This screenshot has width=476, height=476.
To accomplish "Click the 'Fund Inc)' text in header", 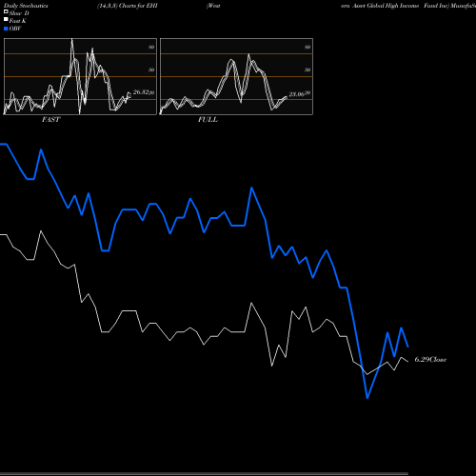I will click(x=437, y=6).
